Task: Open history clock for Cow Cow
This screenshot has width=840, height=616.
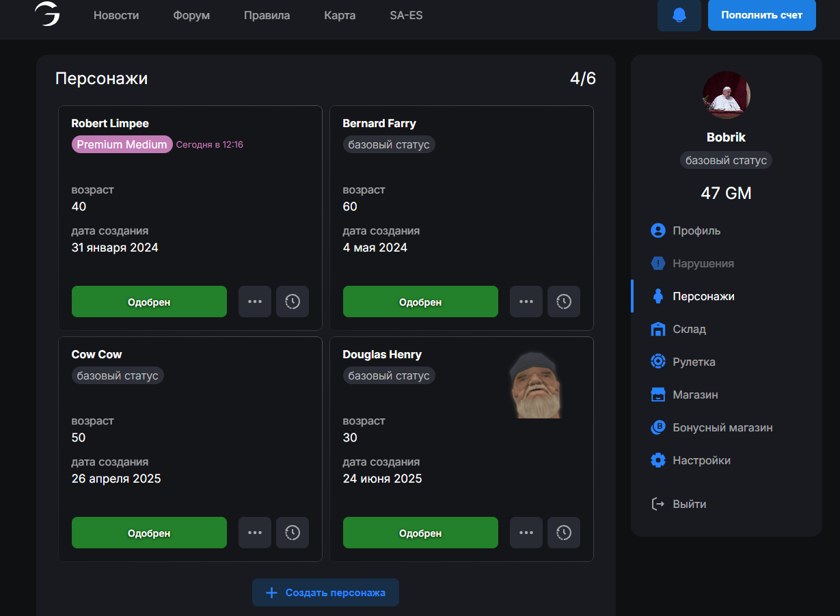Action: [292, 533]
